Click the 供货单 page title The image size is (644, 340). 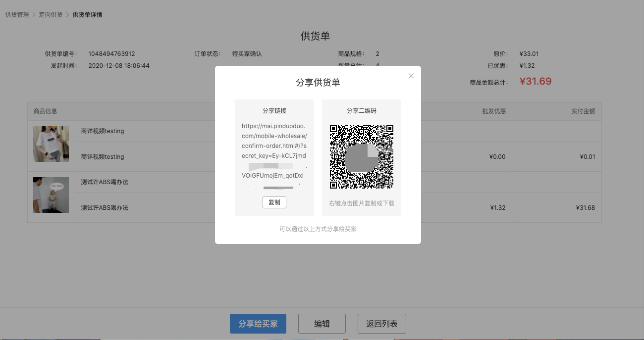(x=315, y=36)
